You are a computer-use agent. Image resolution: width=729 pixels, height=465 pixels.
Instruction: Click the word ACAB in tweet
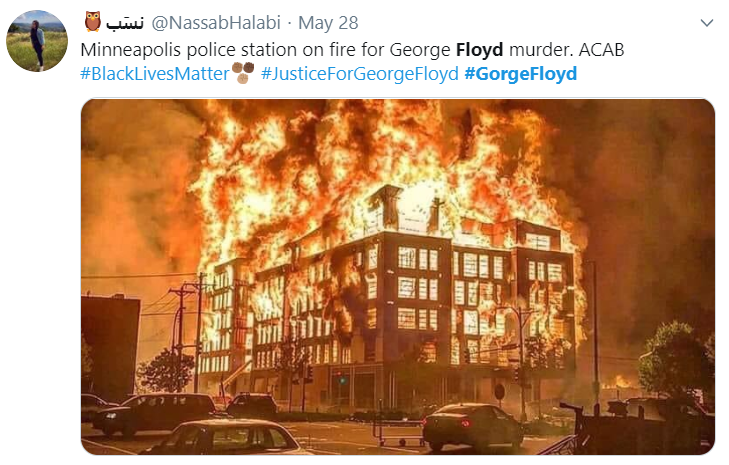point(601,50)
